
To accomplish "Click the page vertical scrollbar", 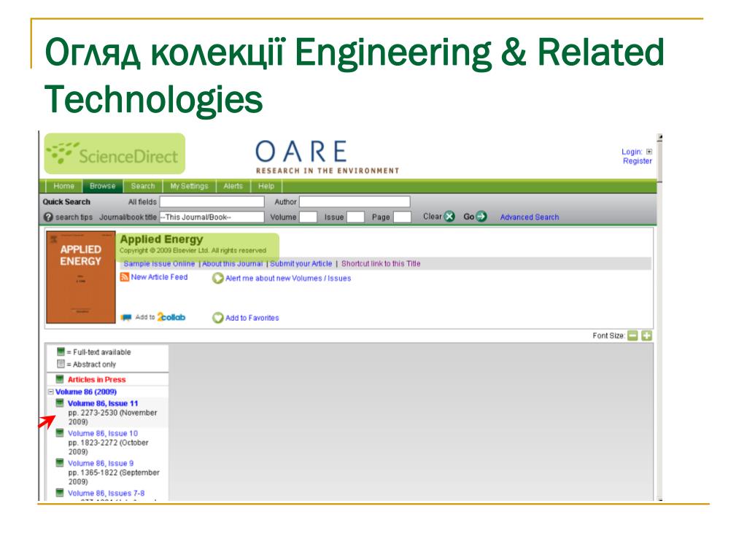I will 659,316.
